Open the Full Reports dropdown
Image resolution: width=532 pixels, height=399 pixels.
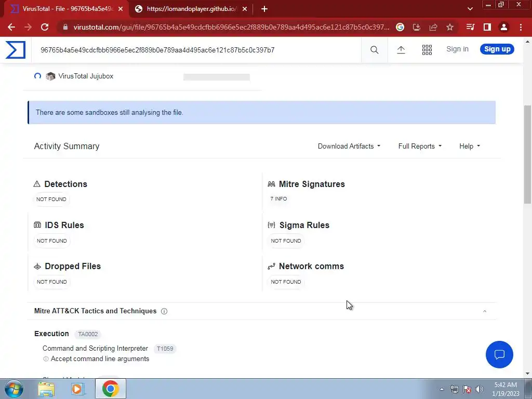point(420,146)
